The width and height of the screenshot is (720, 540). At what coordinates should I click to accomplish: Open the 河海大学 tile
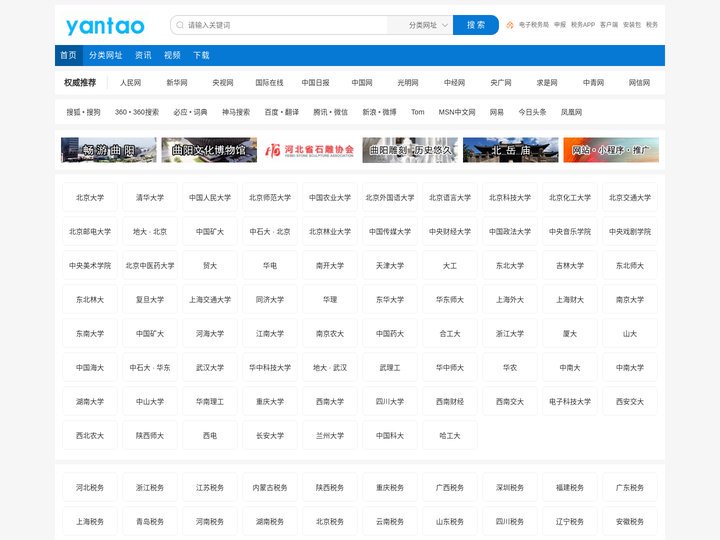point(210,333)
